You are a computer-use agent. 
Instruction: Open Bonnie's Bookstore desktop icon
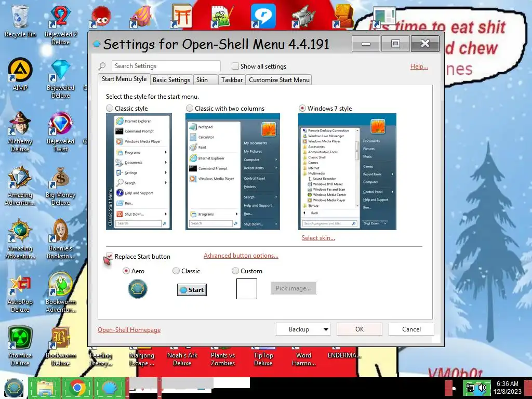[x=60, y=239]
